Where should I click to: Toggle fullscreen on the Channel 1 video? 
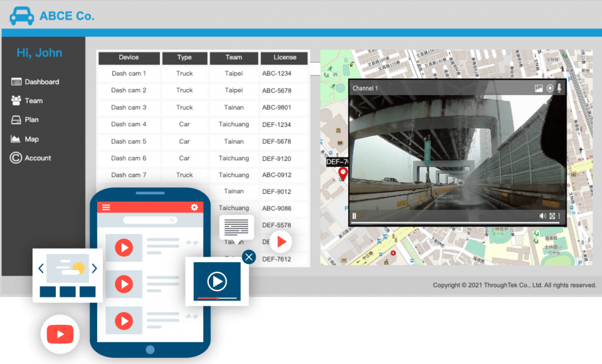552,216
